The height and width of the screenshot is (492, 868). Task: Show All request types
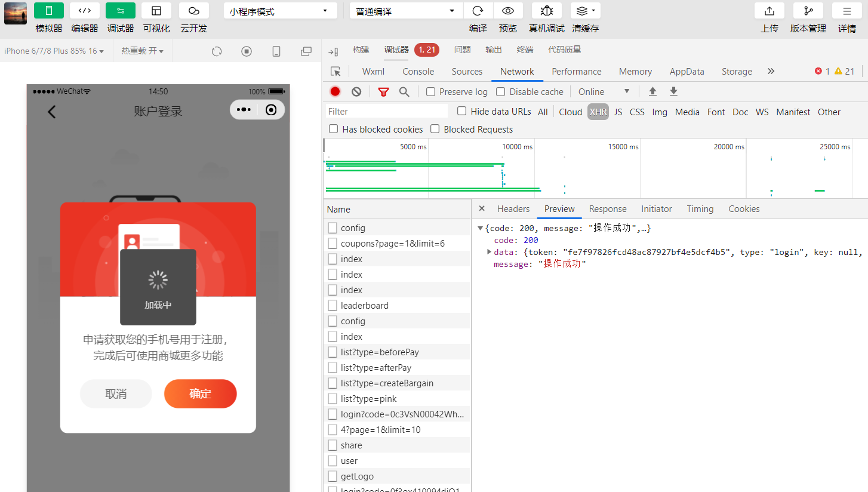543,112
